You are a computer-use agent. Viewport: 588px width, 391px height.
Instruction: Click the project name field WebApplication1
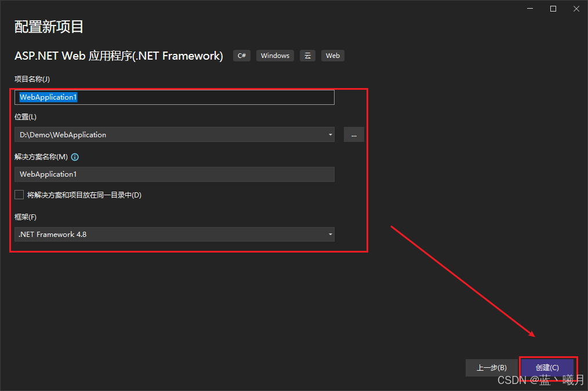(x=175, y=97)
